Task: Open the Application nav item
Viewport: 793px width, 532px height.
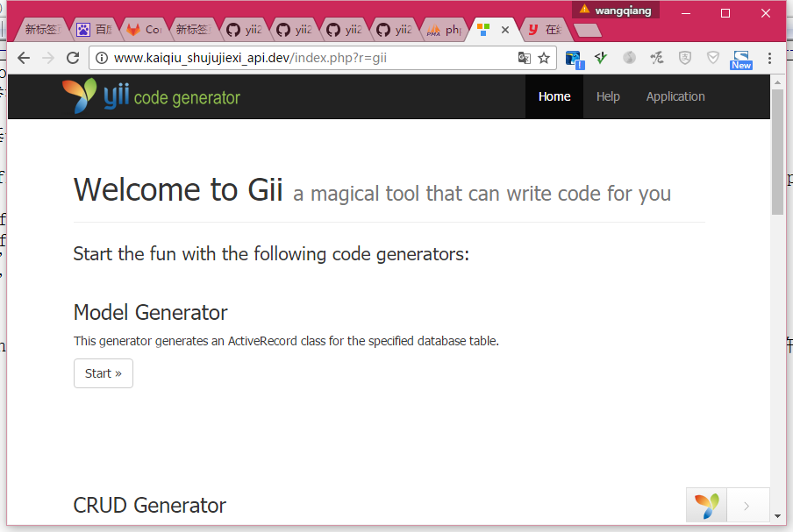Action: coord(675,96)
